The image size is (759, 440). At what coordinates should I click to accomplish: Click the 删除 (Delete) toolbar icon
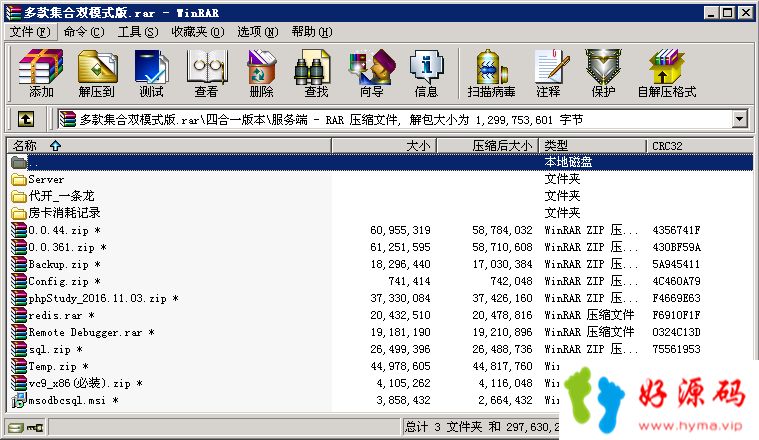point(262,73)
